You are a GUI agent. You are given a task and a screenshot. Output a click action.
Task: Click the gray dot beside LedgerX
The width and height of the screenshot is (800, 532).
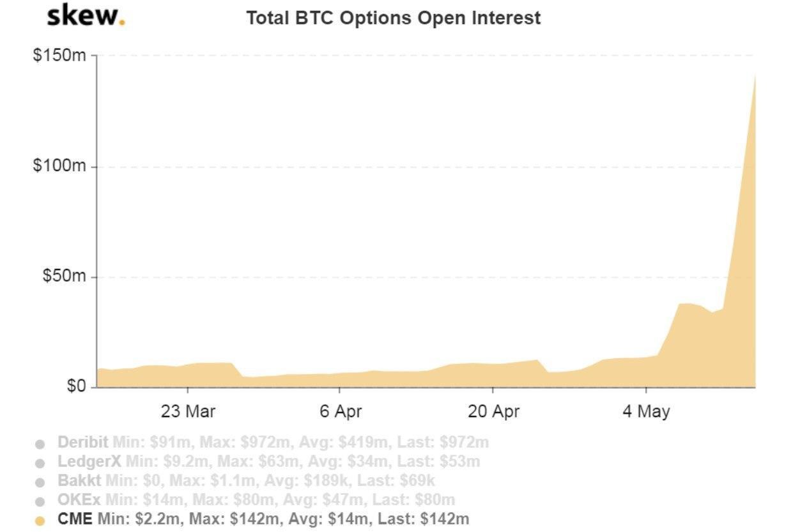pos(40,463)
